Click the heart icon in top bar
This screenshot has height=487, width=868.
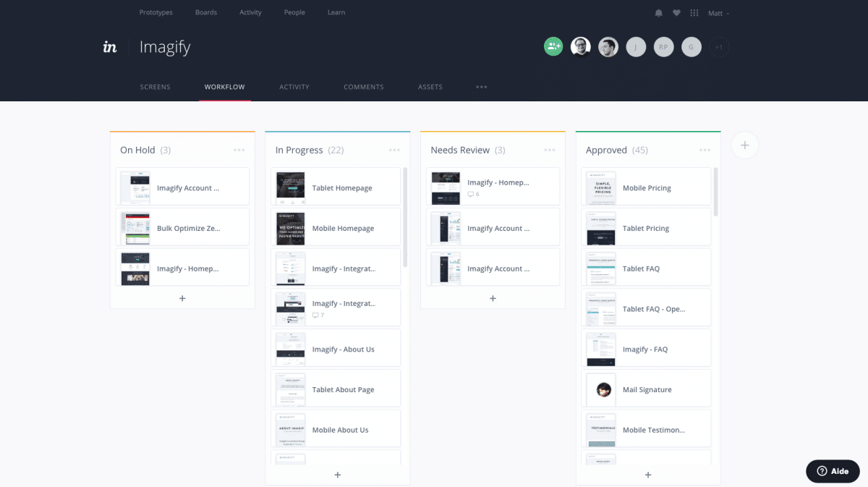coord(676,13)
